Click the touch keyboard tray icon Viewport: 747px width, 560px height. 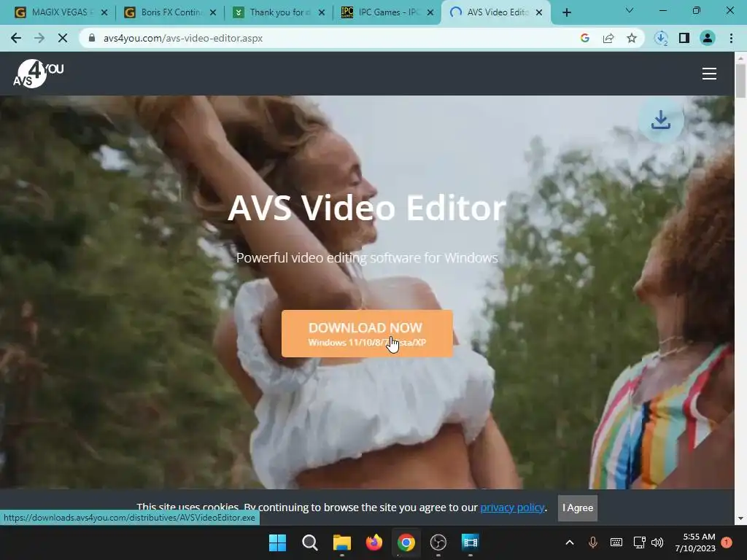[x=616, y=542]
